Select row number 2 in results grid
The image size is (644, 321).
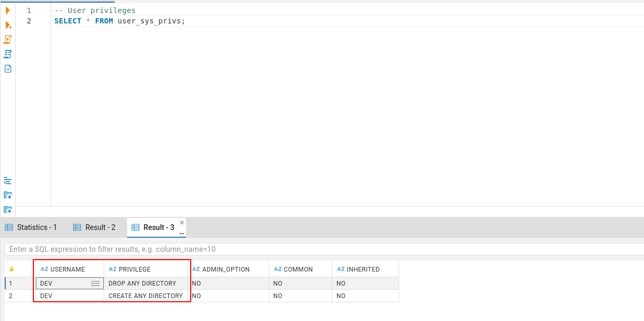[x=20, y=296]
